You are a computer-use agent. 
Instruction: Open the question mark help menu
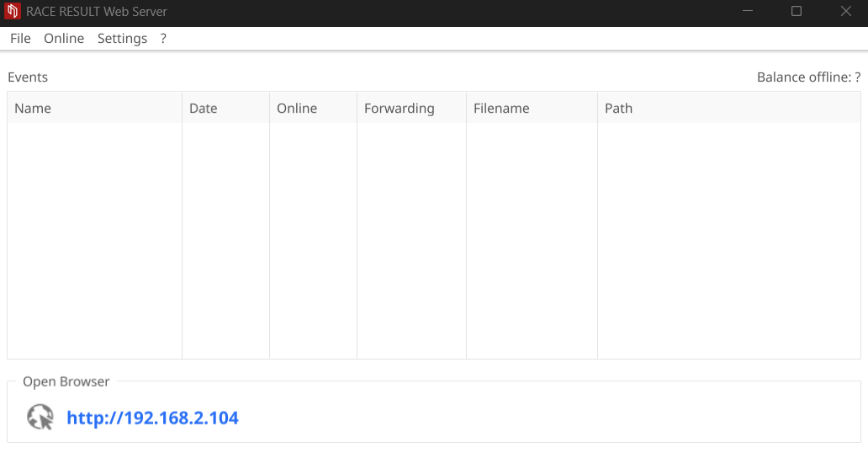[163, 39]
